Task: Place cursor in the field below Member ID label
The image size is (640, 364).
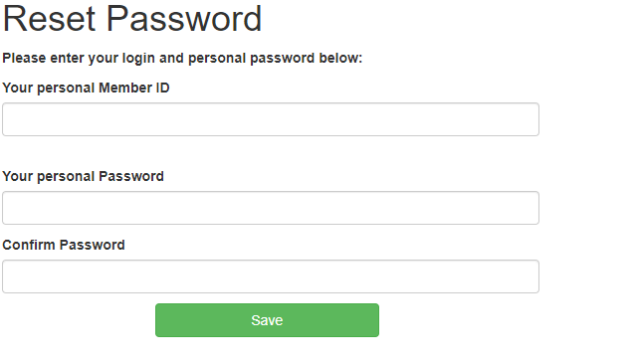Action: [271, 119]
